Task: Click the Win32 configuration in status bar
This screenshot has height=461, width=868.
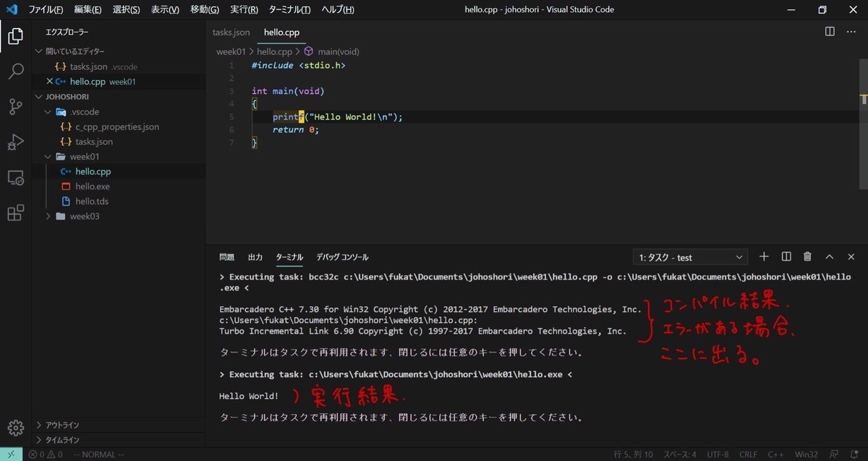Action: [807, 454]
